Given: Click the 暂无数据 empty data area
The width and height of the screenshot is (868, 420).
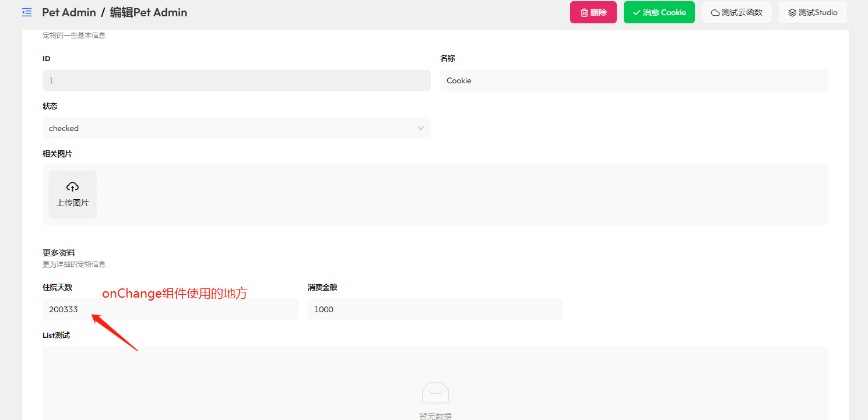Looking at the screenshot, I should pyautogui.click(x=436, y=415).
